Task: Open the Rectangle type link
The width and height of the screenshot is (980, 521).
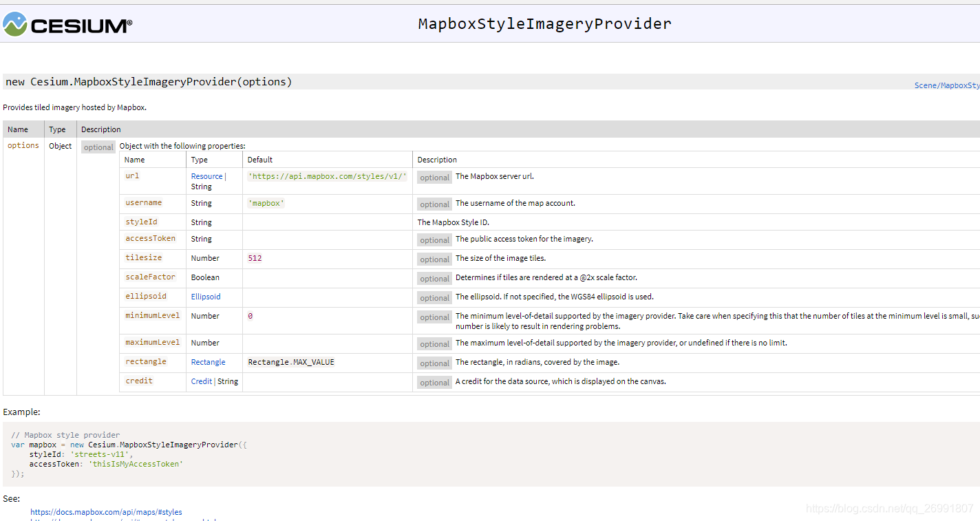Action: [208, 362]
